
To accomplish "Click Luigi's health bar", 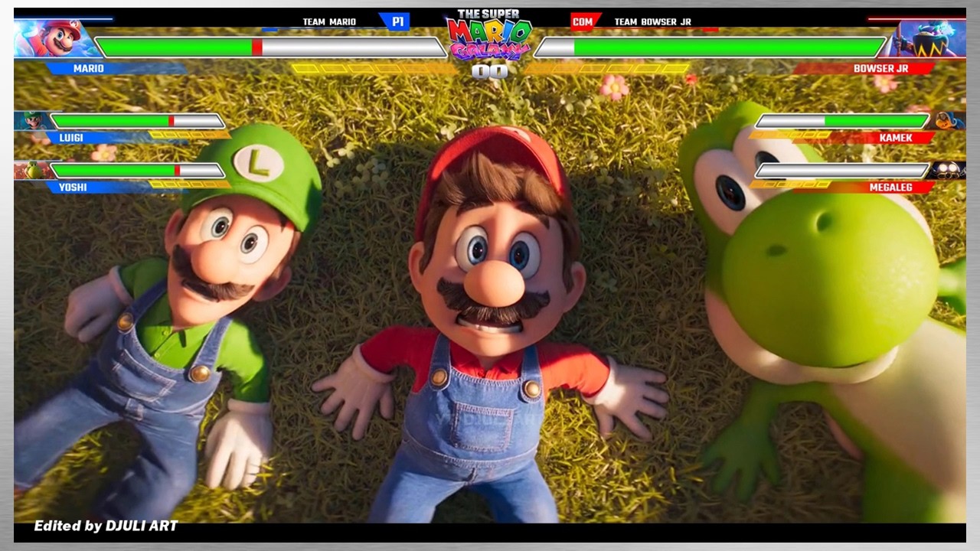I will (x=138, y=121).
